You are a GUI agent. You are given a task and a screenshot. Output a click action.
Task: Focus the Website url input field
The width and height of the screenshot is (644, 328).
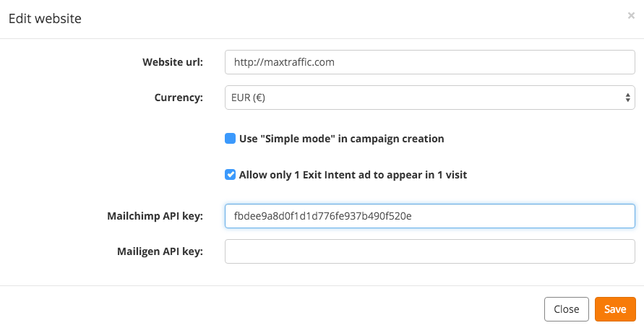click(x=429, y=62)
